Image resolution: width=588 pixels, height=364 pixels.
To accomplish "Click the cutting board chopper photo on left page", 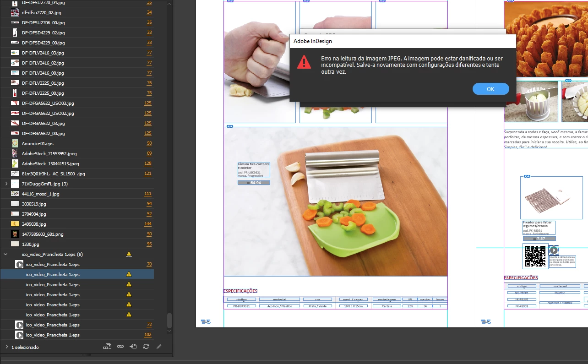I will pos(336,201).
